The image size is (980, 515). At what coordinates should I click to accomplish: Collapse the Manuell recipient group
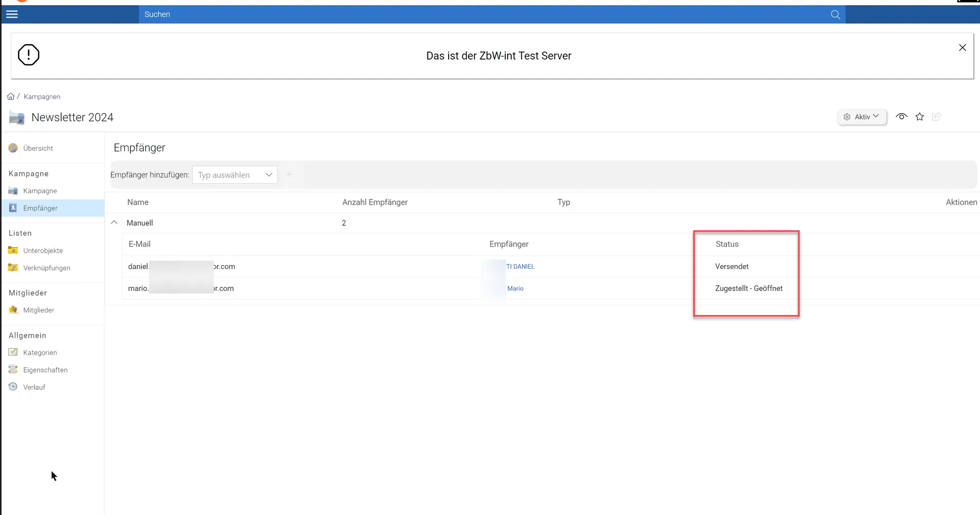click(x=114, y=223)
